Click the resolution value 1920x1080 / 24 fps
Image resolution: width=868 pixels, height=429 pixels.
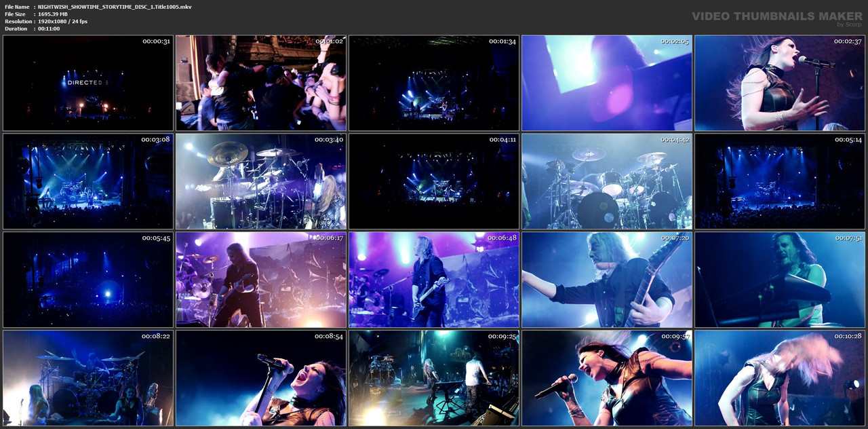click(62, 22)
